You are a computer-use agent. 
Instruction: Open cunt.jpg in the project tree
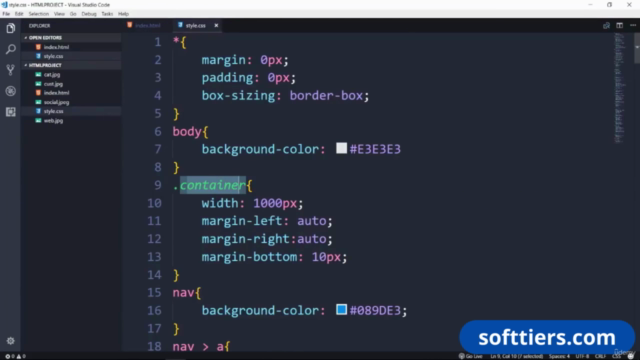71,84
